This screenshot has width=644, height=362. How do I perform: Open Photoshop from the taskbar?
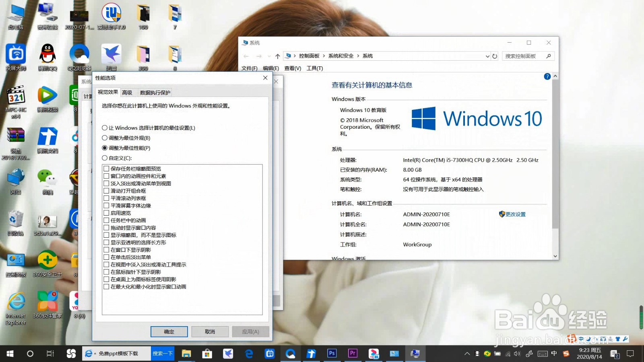(x=332, y=354)
